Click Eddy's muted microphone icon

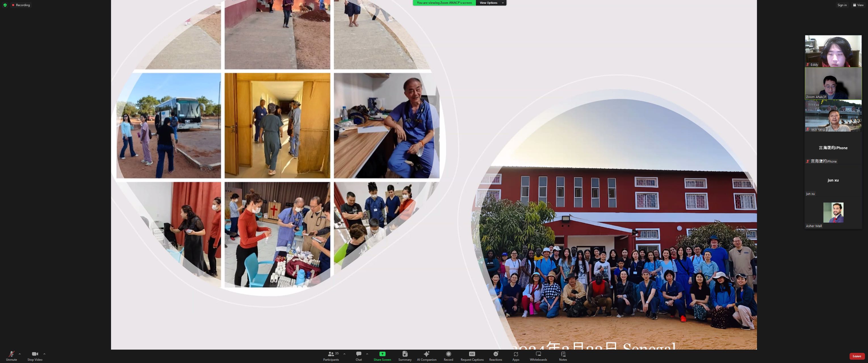point(808,65)
